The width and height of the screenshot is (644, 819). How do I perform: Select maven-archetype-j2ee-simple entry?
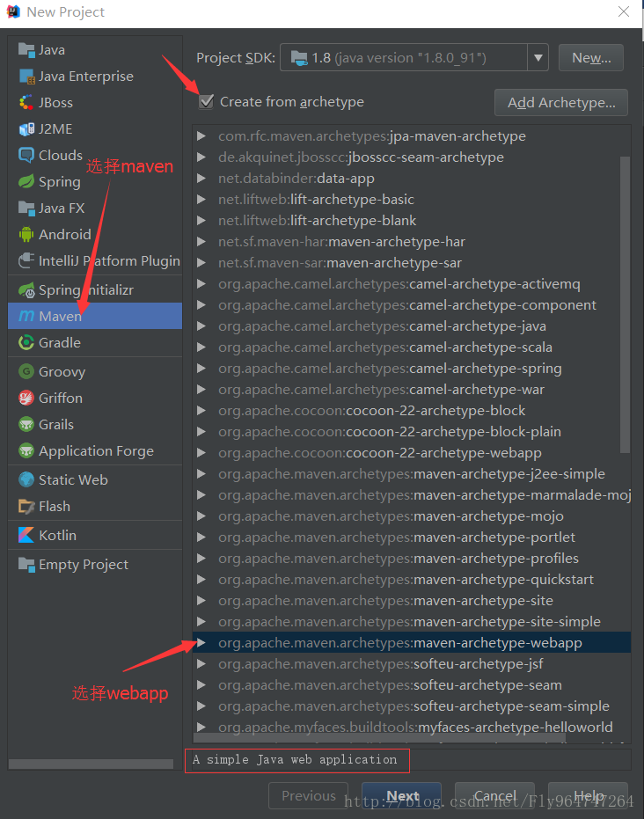point(412,474)
